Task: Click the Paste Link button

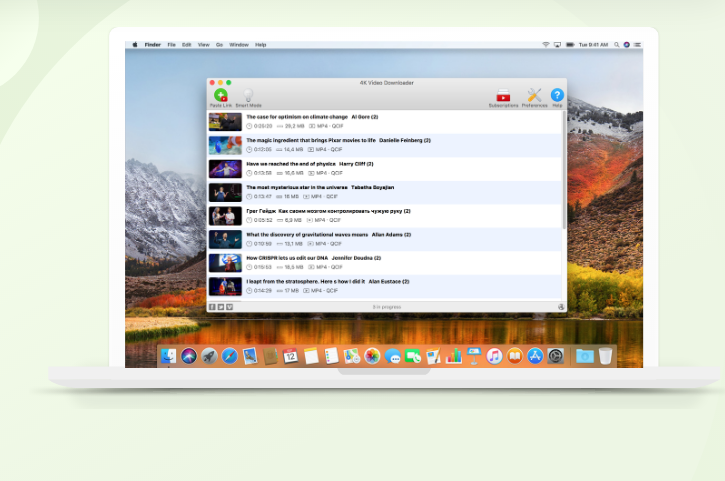Action: (x=221, y=98)
